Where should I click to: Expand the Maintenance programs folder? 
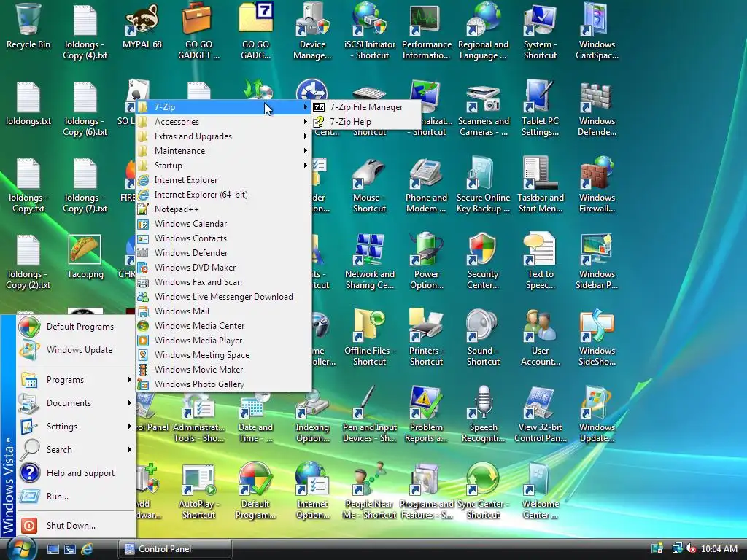pos(223,151)
